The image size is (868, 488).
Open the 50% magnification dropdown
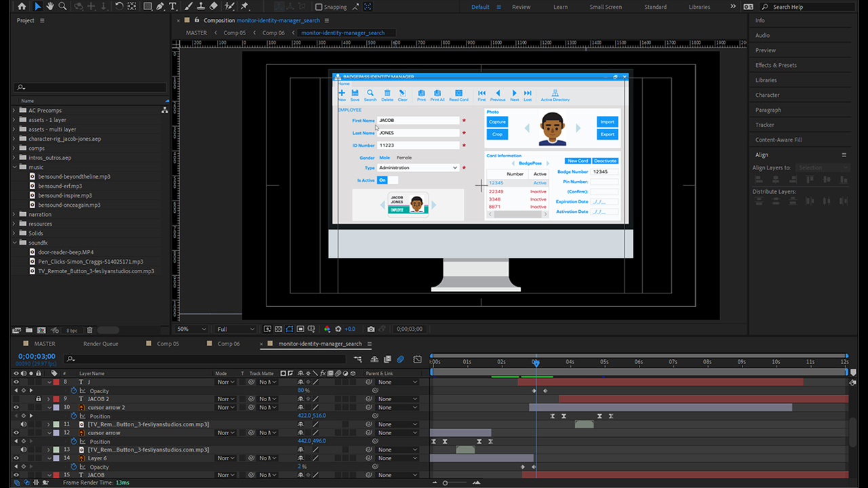pyautogui.click(x=192, y=329)
